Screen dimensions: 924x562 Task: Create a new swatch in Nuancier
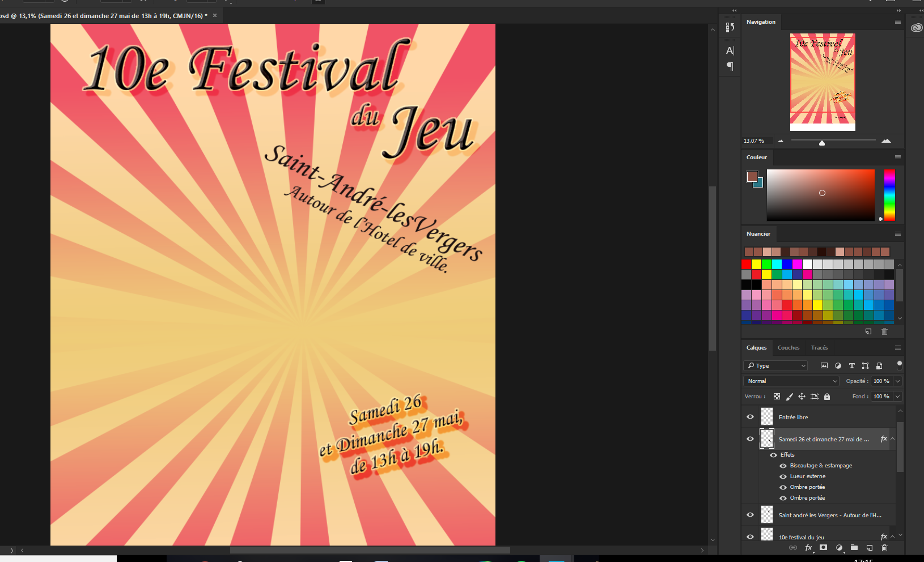click(x=870, y=331)
